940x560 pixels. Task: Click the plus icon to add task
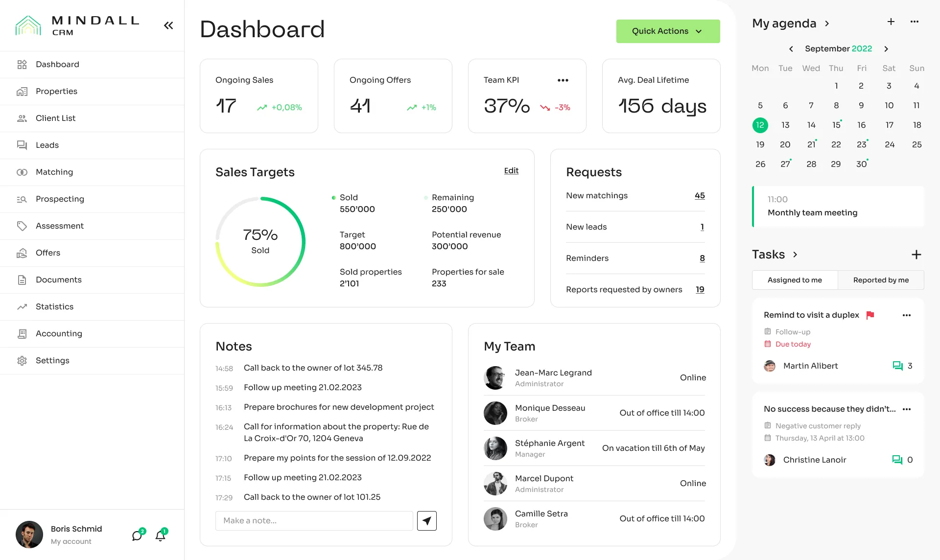(x=916, y=255)
